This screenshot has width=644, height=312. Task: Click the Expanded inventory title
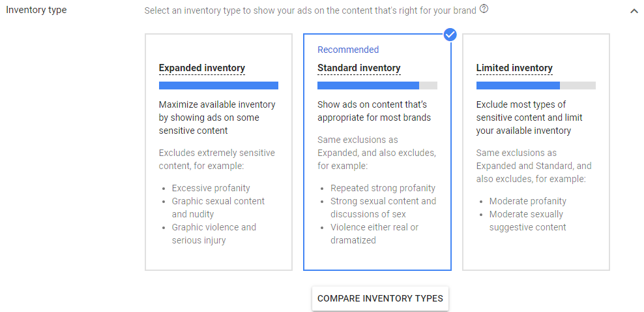[201, 68]
